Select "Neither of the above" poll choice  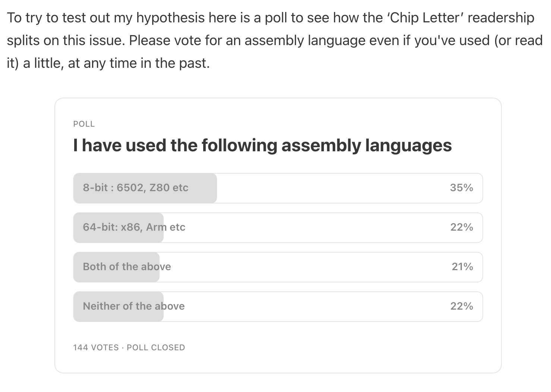pyautogui.click(x=278, y=307)
